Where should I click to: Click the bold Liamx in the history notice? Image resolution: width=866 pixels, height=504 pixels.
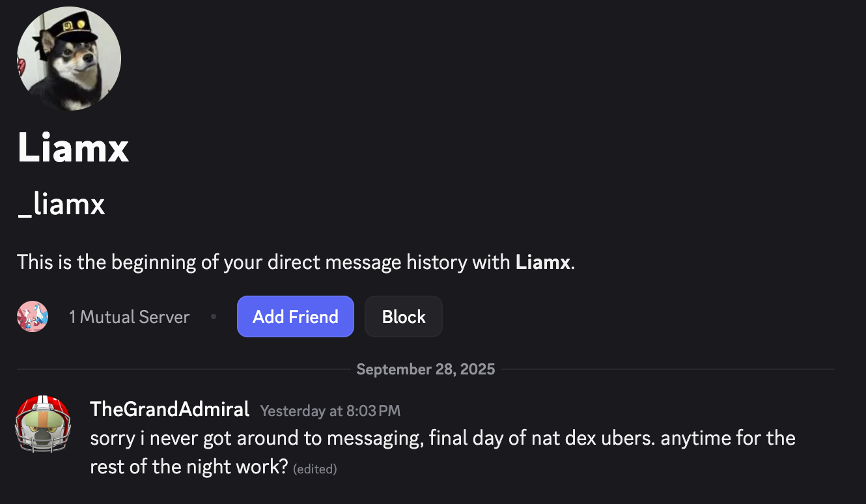(543, 262)
